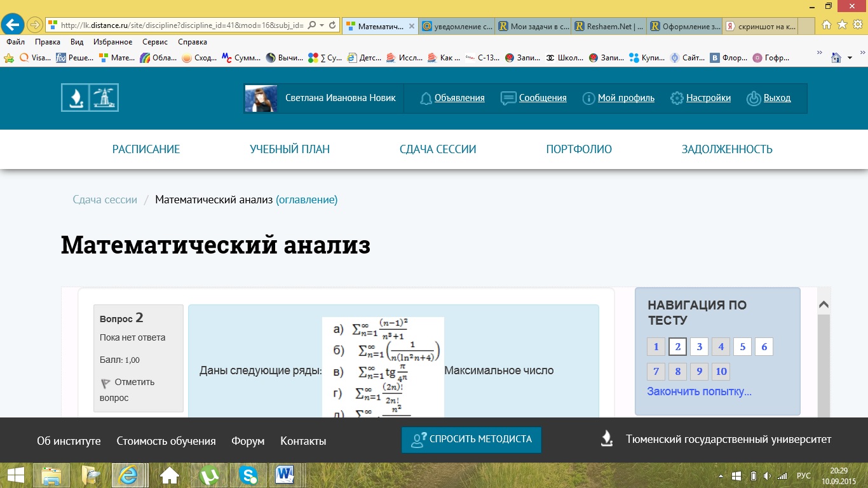Expand the favorites bar overflow chevron
The width and height of the screenshot is (868, 488).
819,53
